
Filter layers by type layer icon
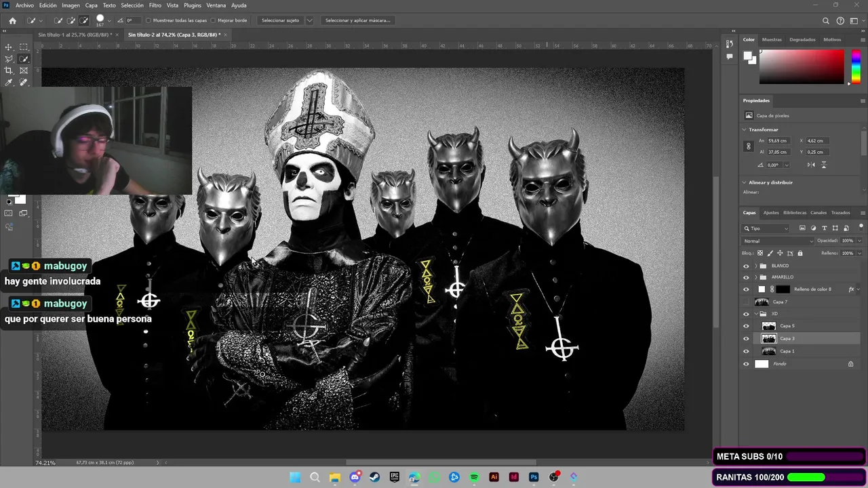pyautogui.click(x=824, y=228)
